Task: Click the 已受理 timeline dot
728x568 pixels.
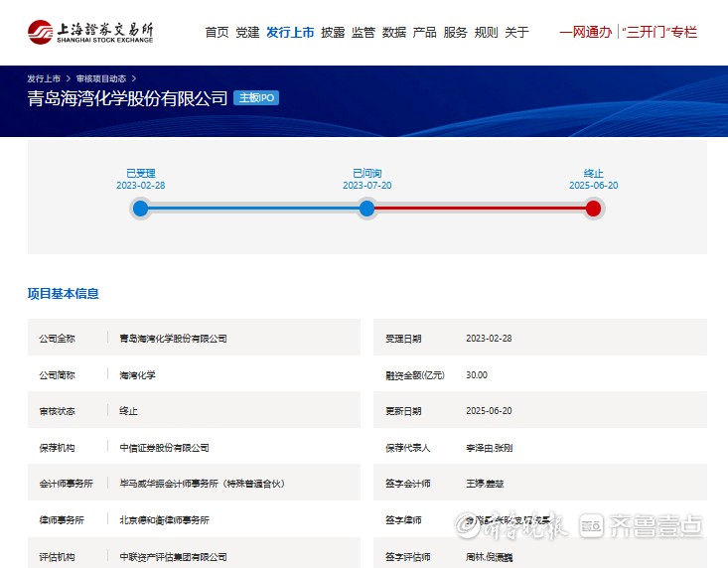Action: click(141, 209)
